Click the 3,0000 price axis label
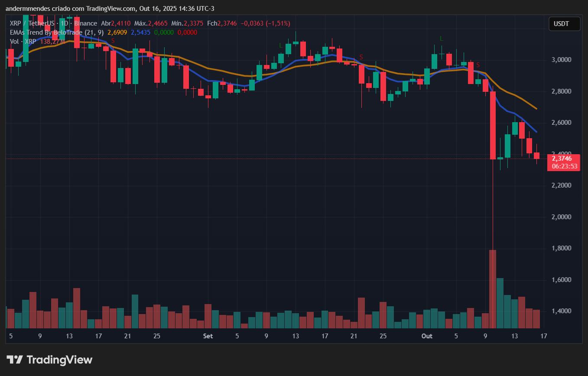Viewport: 588px width, 376px height. (562, 60)
